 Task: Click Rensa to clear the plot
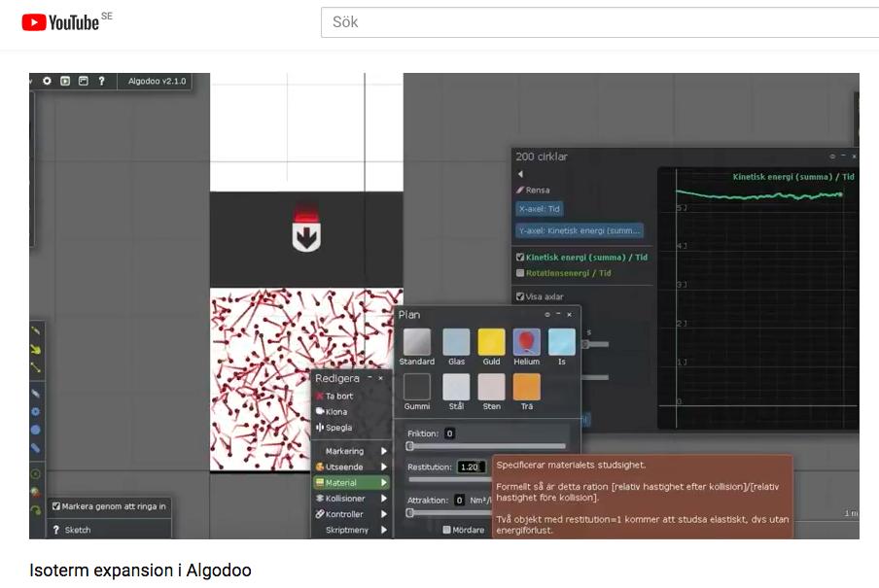point(533,190)
